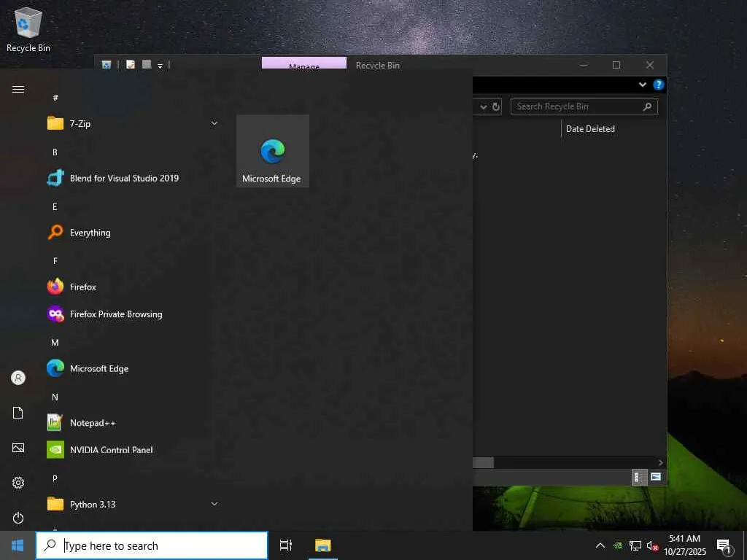Launch Blend for Visual Studio 2019
Image resolution: width=747 pixels, height=560 pixels.
click(132, 178)
